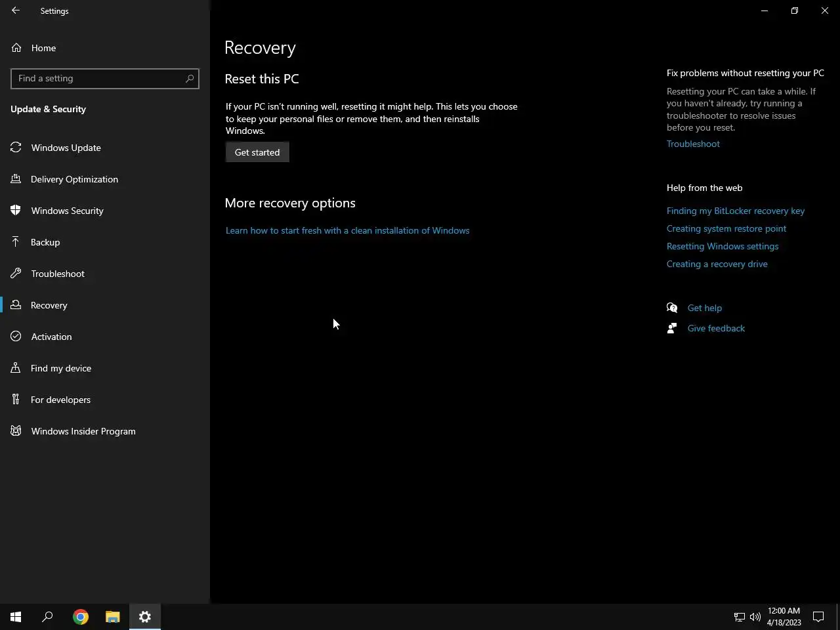Launch Google Chrome from taskbar
The height and width of the screenshot is (630, 840).
81,617
